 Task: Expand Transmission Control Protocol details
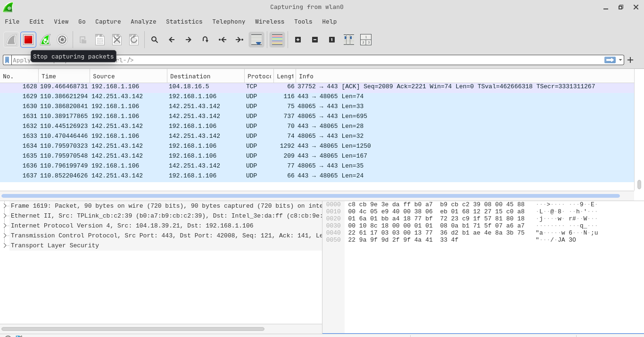coord(5,236)
